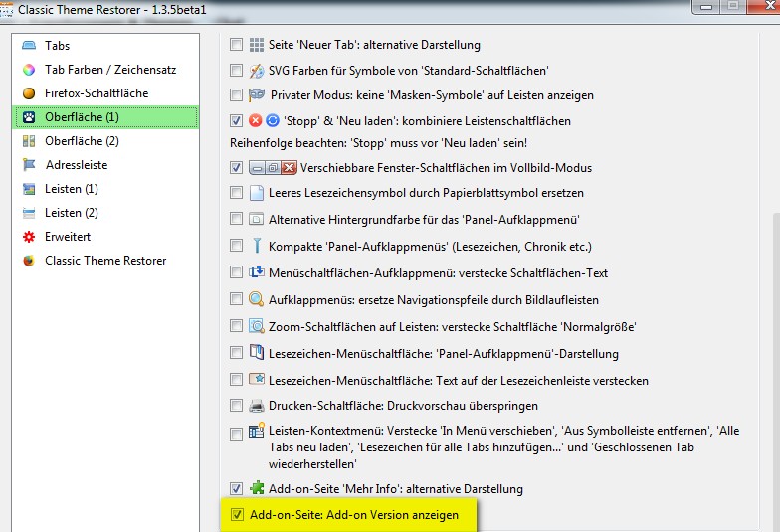This screenshot has height=532, width=780.
Task: Click the Lesezeichen Panel-Aufklappmenü icon
Action: (257, 352)
